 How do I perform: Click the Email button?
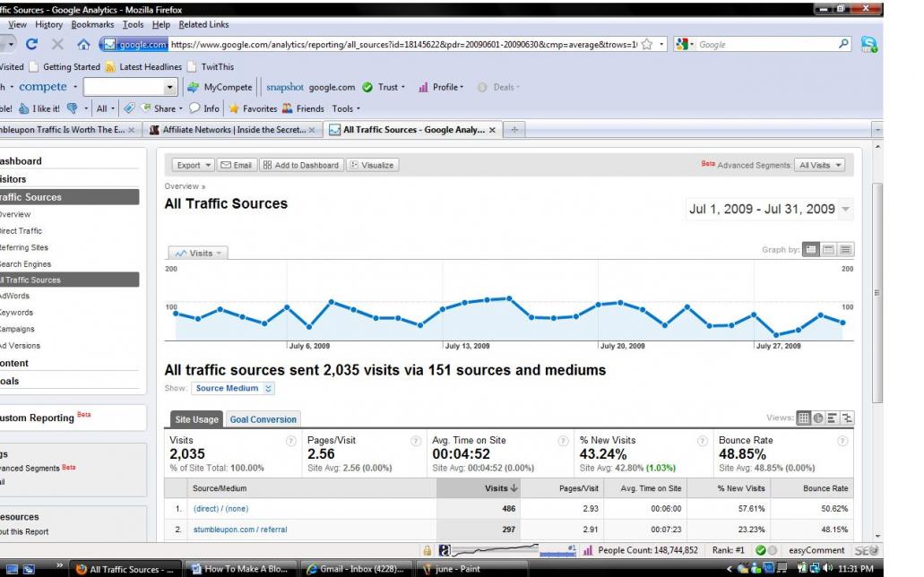click(x=236, y=166)
